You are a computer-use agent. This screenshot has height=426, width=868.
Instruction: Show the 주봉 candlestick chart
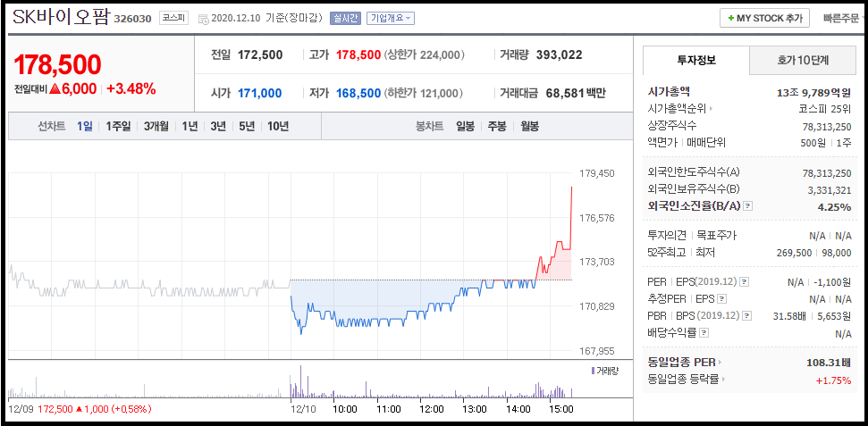coord(496,126)
